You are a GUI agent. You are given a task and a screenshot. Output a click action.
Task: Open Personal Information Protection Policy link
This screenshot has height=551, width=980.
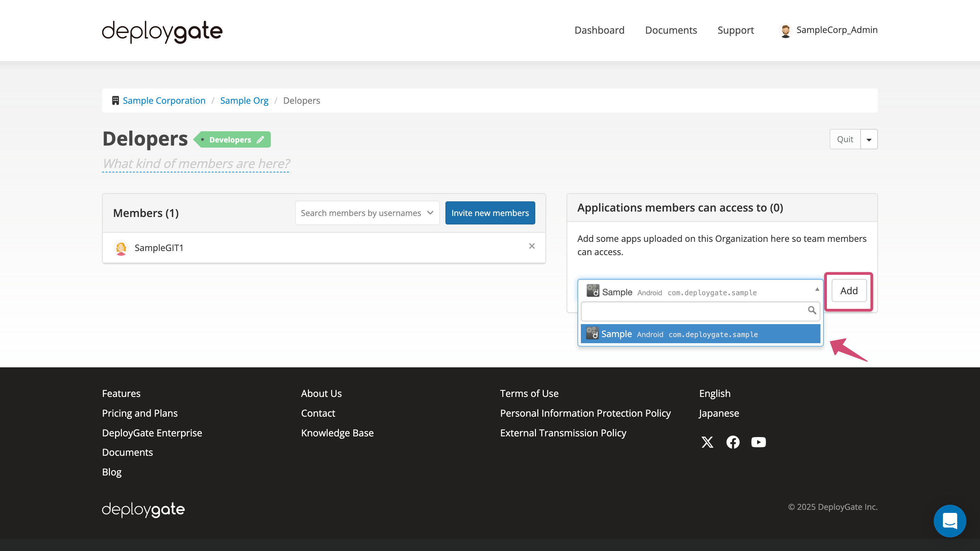click(586, 413)
